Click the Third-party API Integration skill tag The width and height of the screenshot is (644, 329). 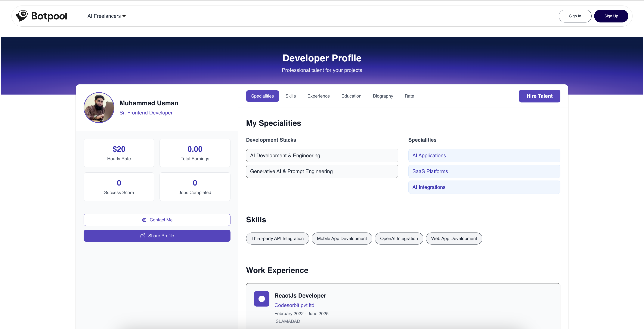[x=277, y=239]
